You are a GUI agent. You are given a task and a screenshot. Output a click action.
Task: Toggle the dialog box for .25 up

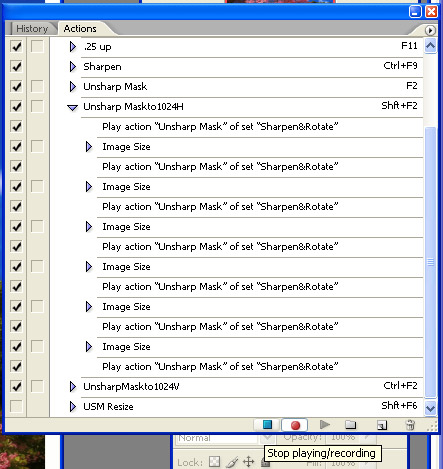click(37, 46)
